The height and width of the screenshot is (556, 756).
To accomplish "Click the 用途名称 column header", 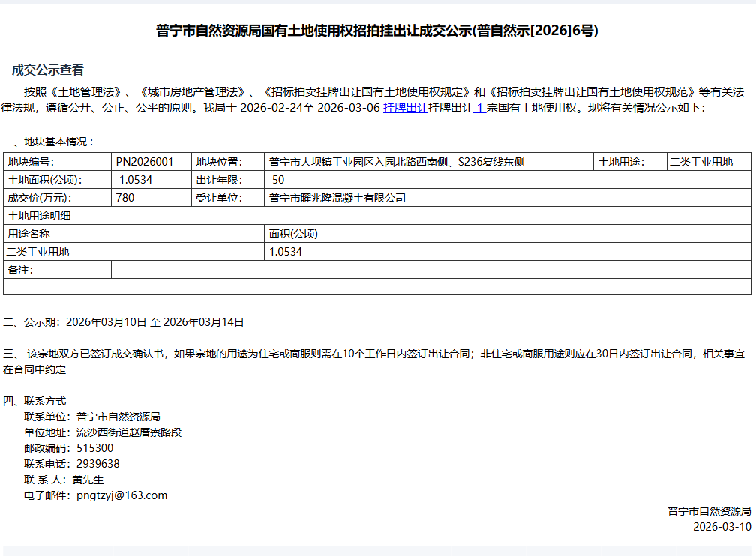I will (x=28, y=234).
